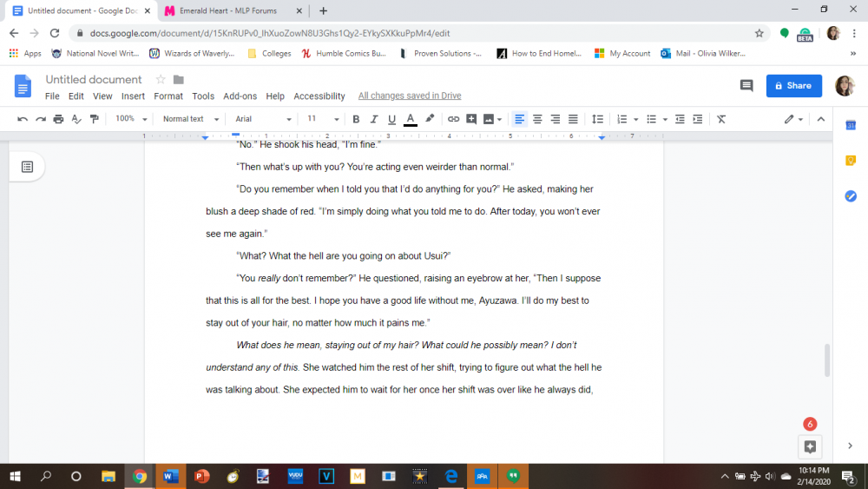The image size is (868, 489).
Task: Open the File menu
Action: [x=52, y=96]
